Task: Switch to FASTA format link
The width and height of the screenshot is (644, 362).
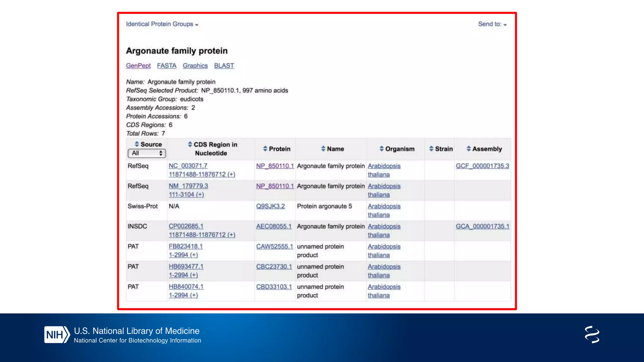Action: click(167, 66)
